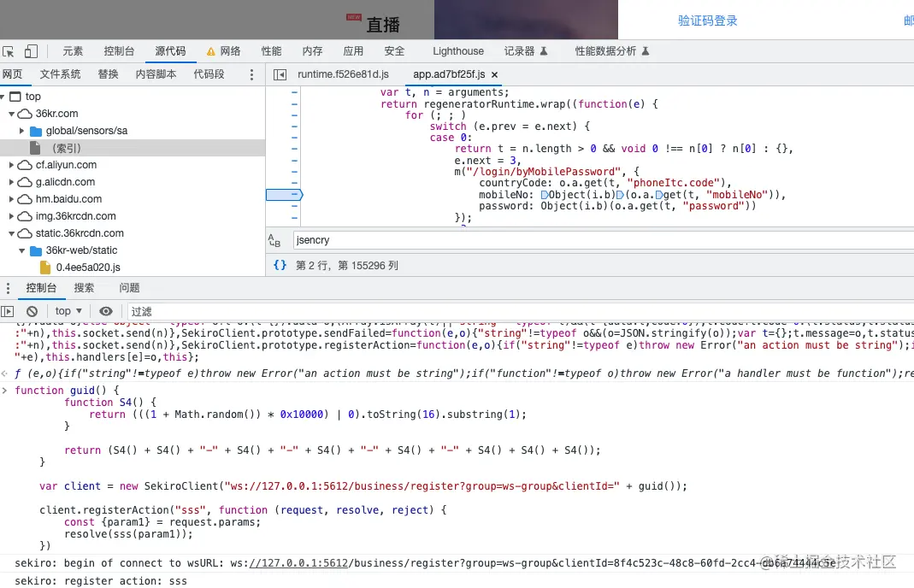Select the 源代码 panel tab
Screen dimensions: 914x588
pyautogui.click(x=170, y=51)
